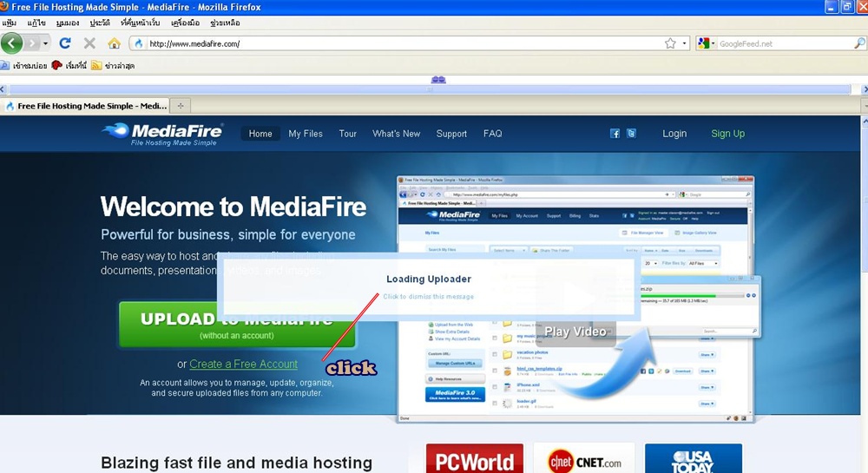Reload the page with the refresh icon
868x473 pixels.
click(65, 43)
